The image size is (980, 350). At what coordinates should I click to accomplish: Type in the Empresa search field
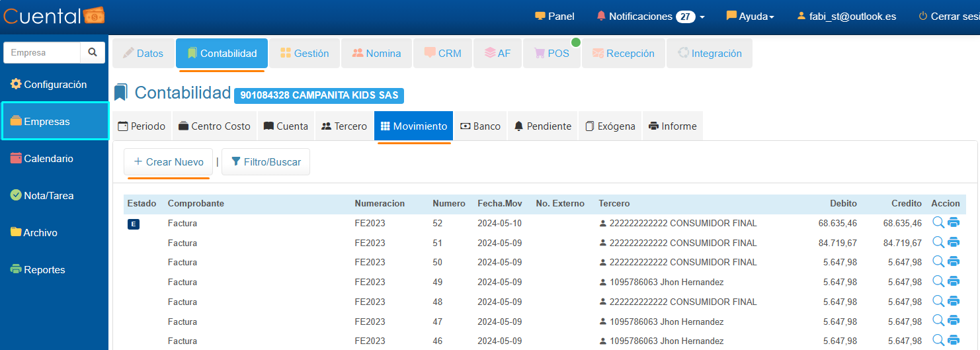coord(42,52)
